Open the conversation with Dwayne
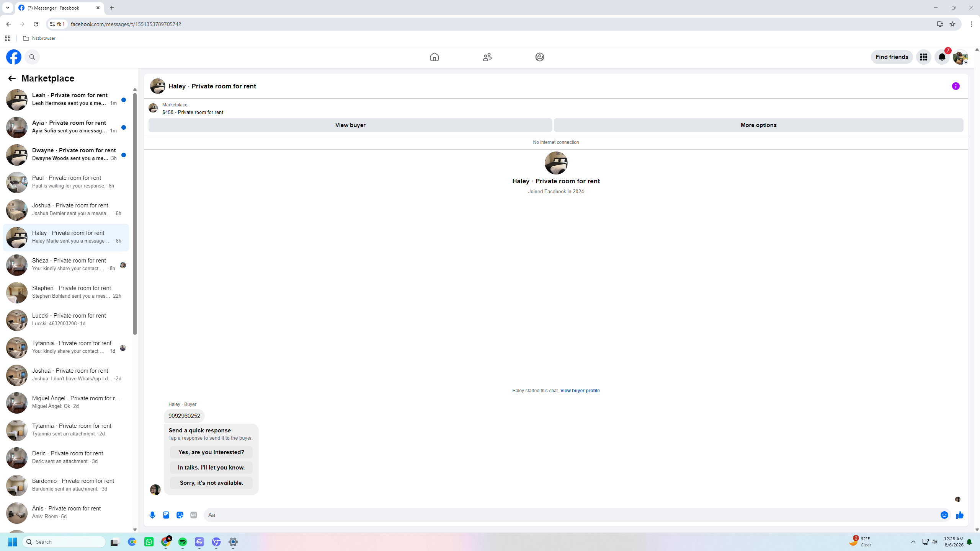Screen dimensions: 980x551 point(66,155)
